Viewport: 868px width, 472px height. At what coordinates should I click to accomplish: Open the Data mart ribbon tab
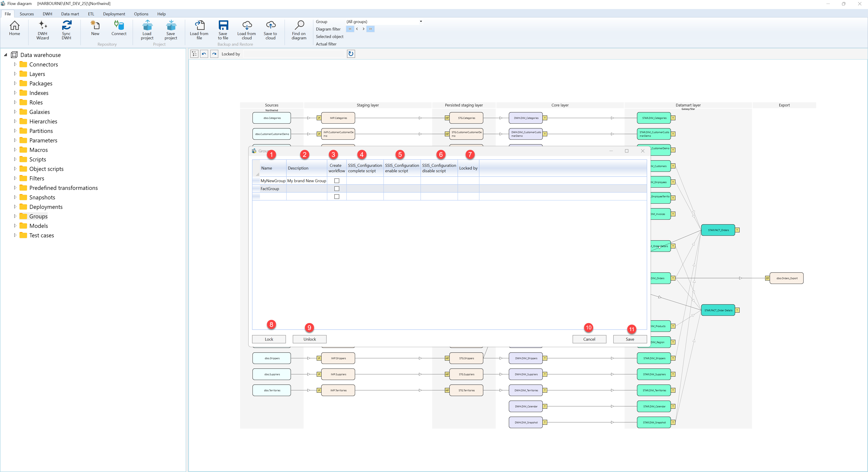70,14
